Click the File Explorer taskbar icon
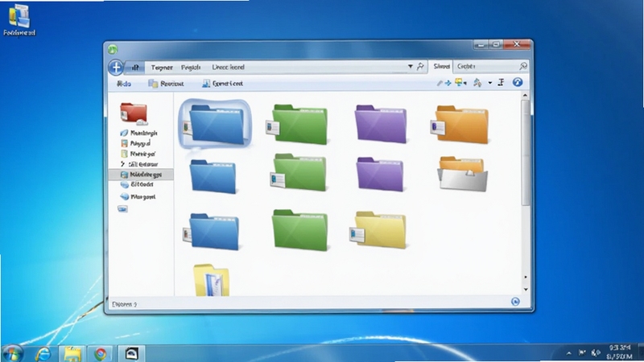Viewport: 644px width, 362px height. coord(72,353)
